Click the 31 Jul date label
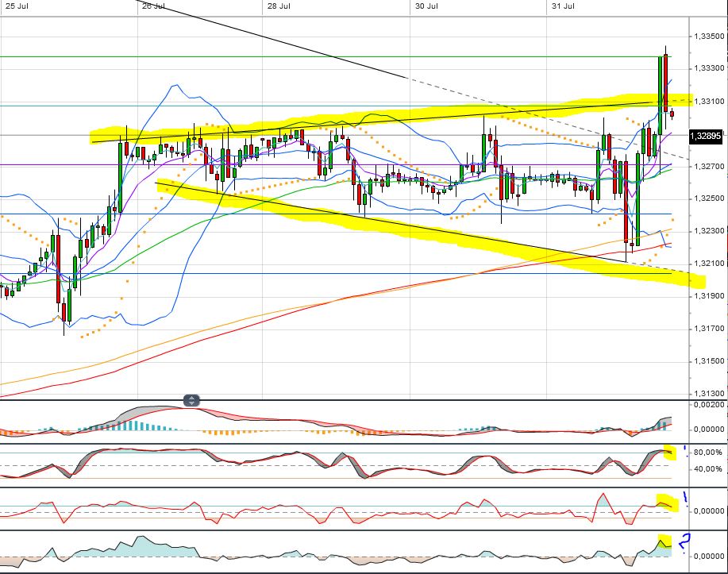 [x=563, y=6]
